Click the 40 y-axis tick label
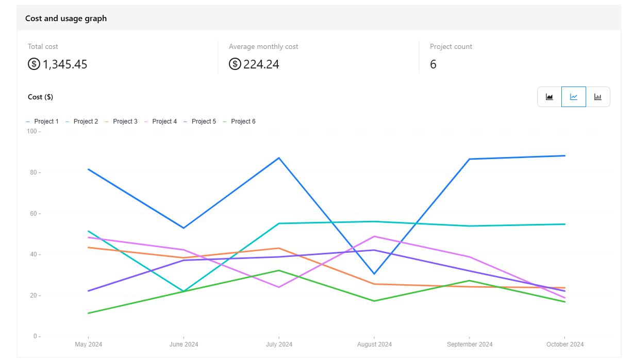 coord(34,254)
